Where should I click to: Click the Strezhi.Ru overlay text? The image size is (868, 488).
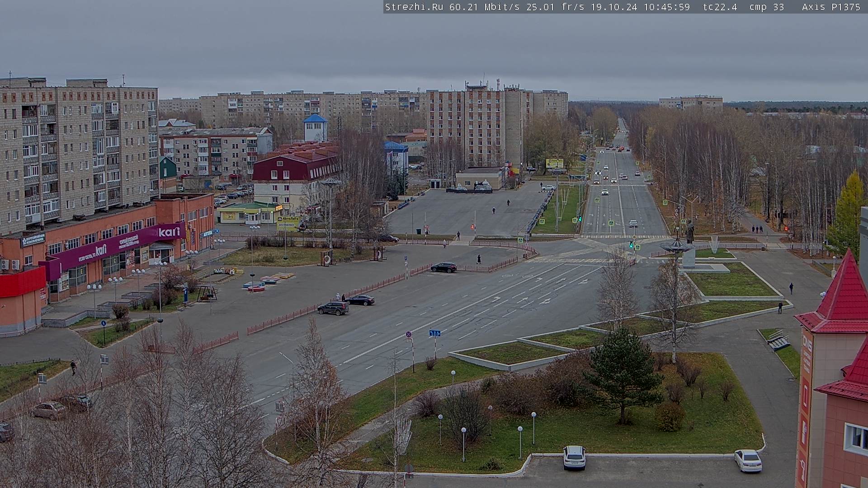pyautogui.click(x=414, y=7)
